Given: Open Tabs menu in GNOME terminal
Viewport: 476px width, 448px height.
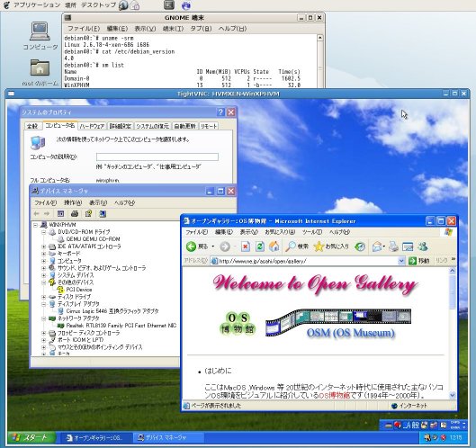Looking at the screenshot, I should (x=201, y=29).
